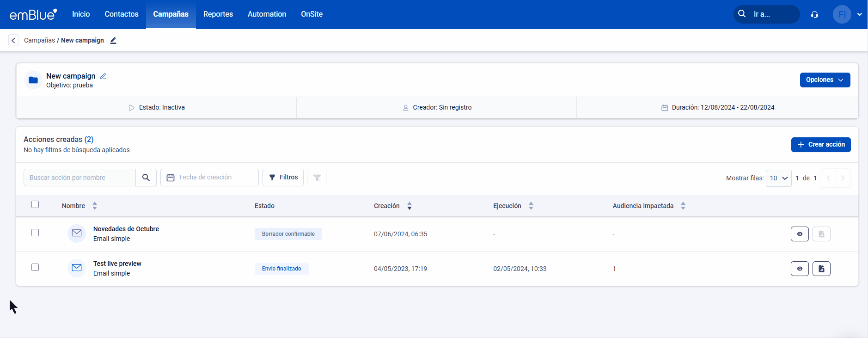Focus Buscar acción por nombre field
This screenshot has width=868, height=338.
click(79, 178)
